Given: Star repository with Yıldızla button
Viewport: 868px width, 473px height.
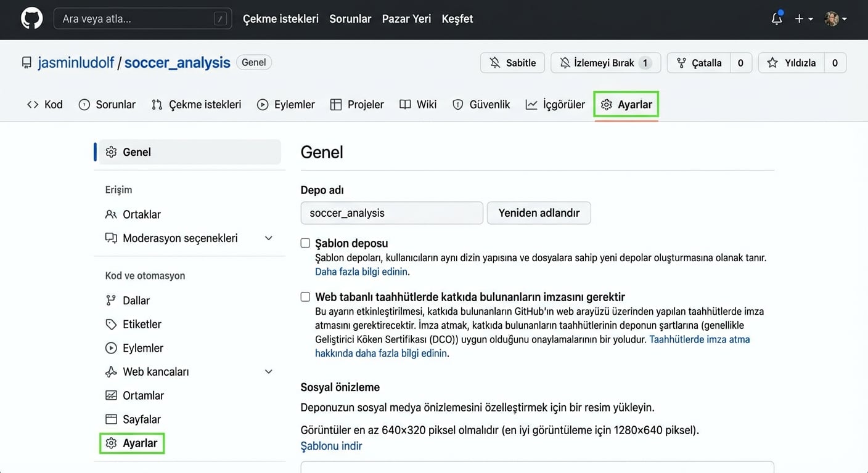Looking at the screenshot, I should 792,63.
